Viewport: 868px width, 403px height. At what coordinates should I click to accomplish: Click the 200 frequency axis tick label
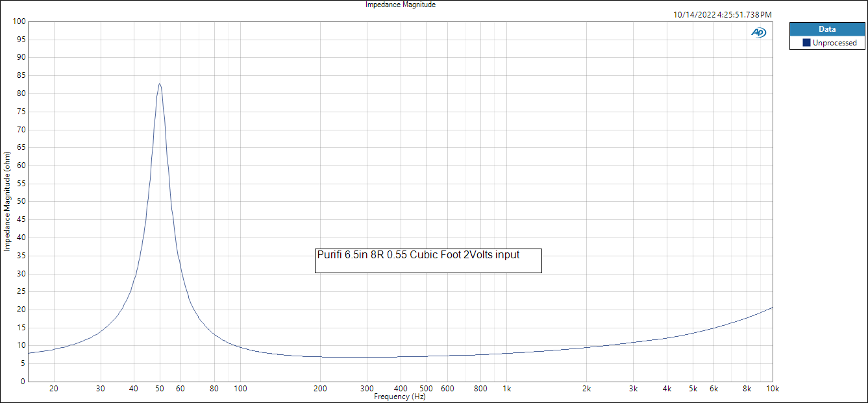point(320,389)
